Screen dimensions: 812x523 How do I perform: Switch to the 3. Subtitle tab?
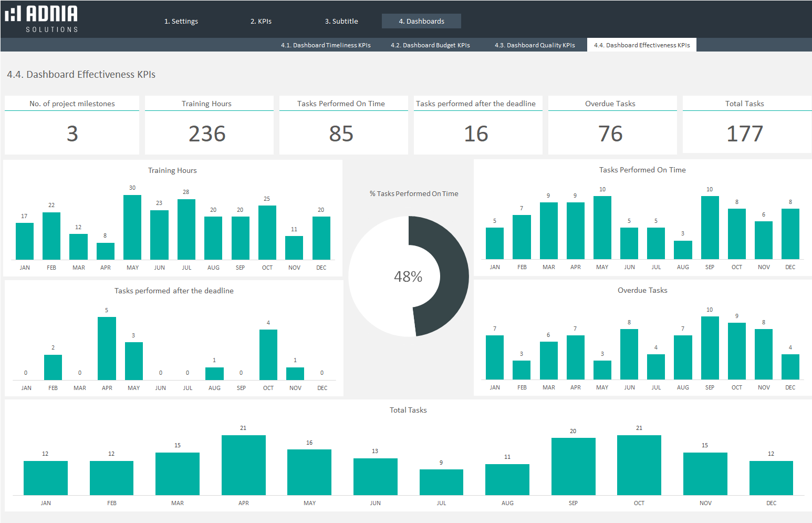click(x=341, y=22)
